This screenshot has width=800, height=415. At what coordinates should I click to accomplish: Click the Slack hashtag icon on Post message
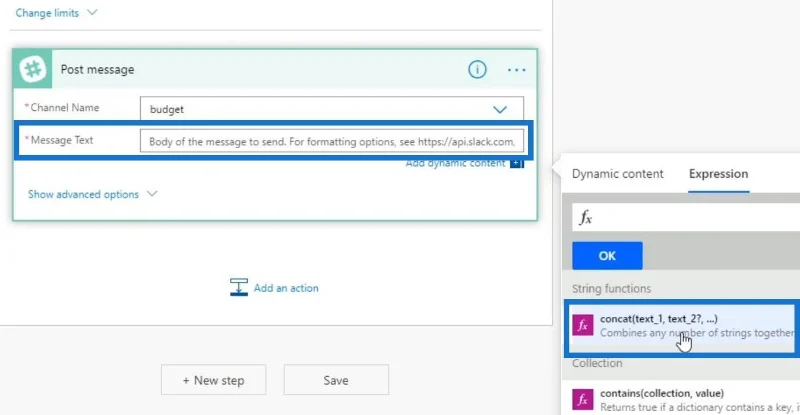[33, 69]
